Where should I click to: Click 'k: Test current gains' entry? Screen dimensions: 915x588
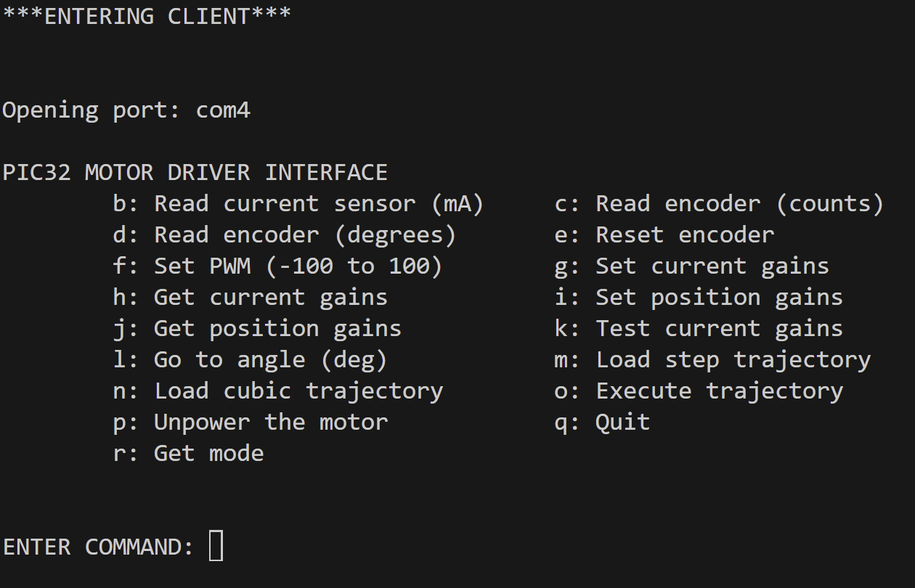tap(699, 329)
